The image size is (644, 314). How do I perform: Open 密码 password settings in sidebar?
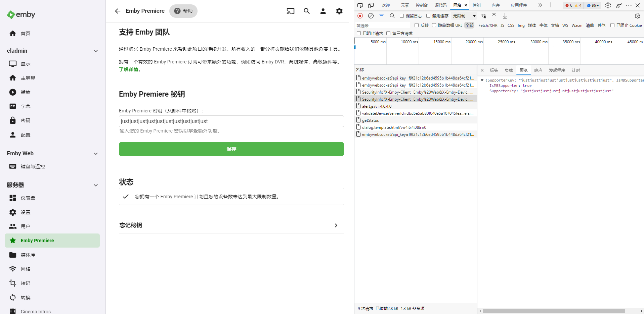(52, 120)
